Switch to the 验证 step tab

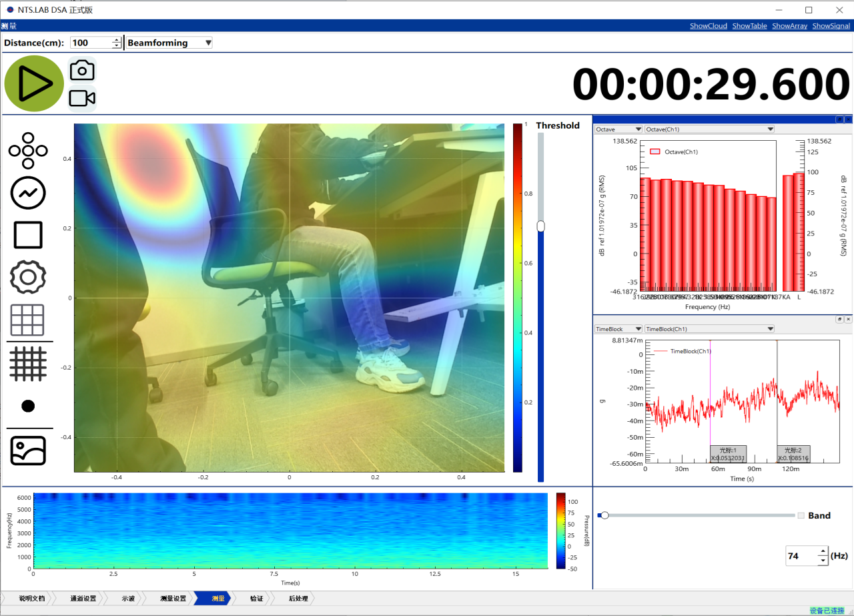(x=257, y=599)
